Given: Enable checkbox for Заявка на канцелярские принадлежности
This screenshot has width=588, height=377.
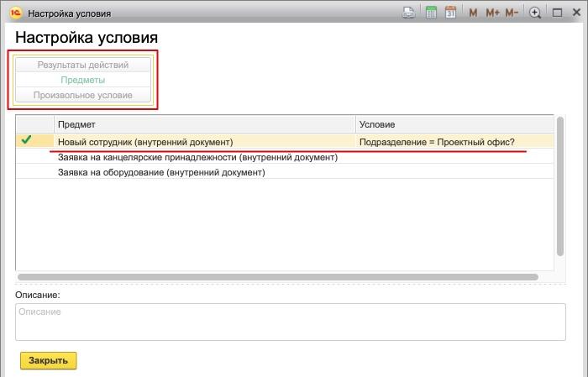Looking at the screenshot, I should (27, 157).
